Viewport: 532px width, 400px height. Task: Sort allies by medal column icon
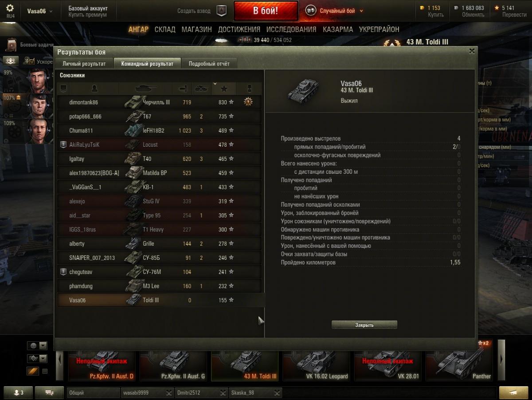tap(249, 88)
